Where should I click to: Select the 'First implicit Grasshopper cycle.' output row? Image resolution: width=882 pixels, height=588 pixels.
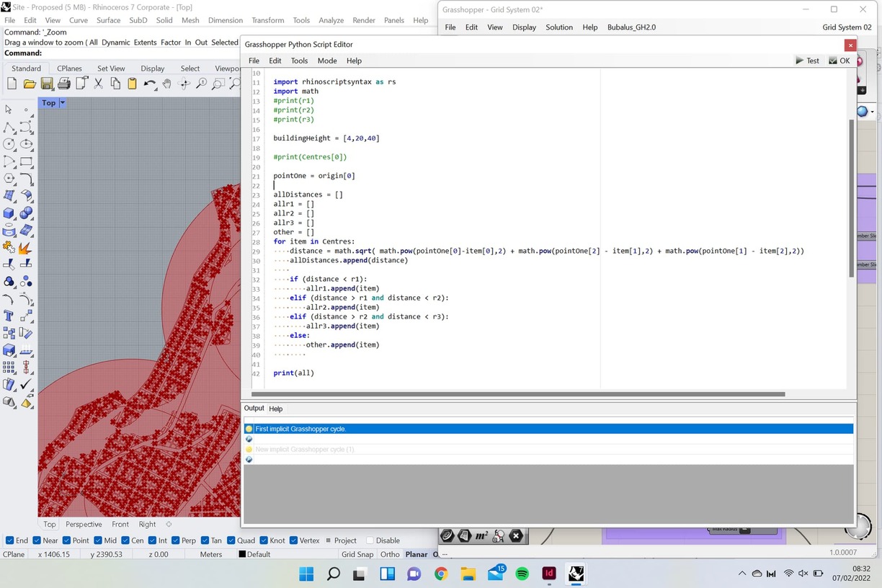(548, 429)
